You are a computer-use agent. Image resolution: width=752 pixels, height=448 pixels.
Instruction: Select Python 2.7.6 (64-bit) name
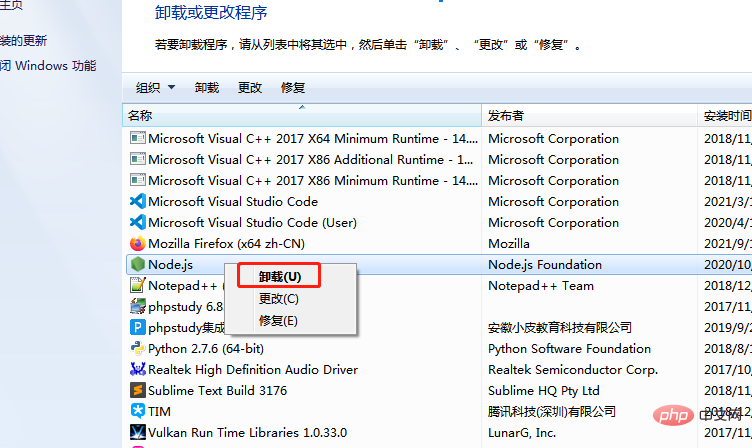(206, 349)
